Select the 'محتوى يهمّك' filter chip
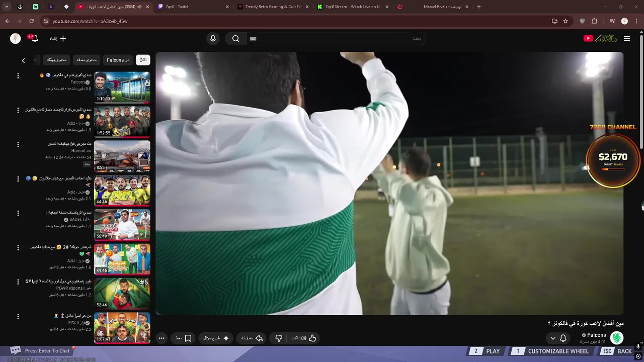The height and width of the screenshot is (362, 644). 56,60
